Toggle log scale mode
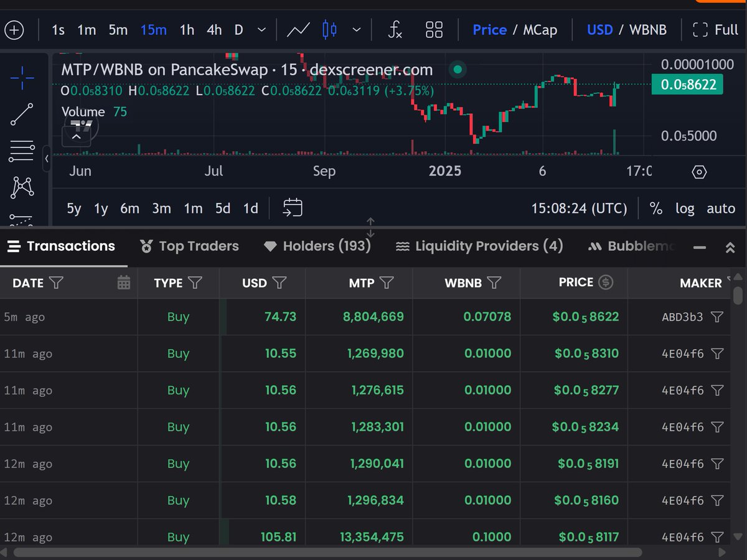This screenshot has width=747, height=560. point(685,208)
